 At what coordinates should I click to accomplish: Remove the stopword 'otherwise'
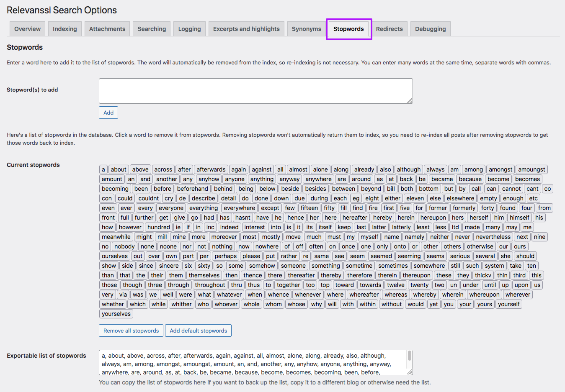(480, 246)
